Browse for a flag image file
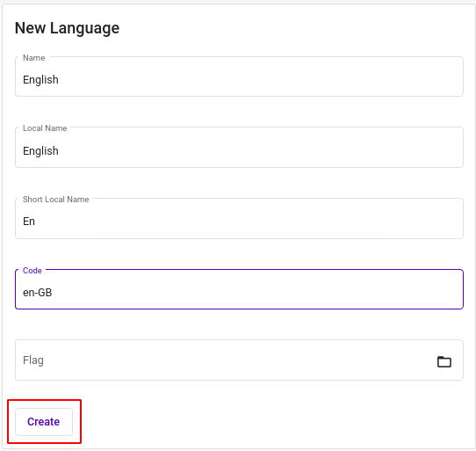476x451 pixels. click(444, 361)
